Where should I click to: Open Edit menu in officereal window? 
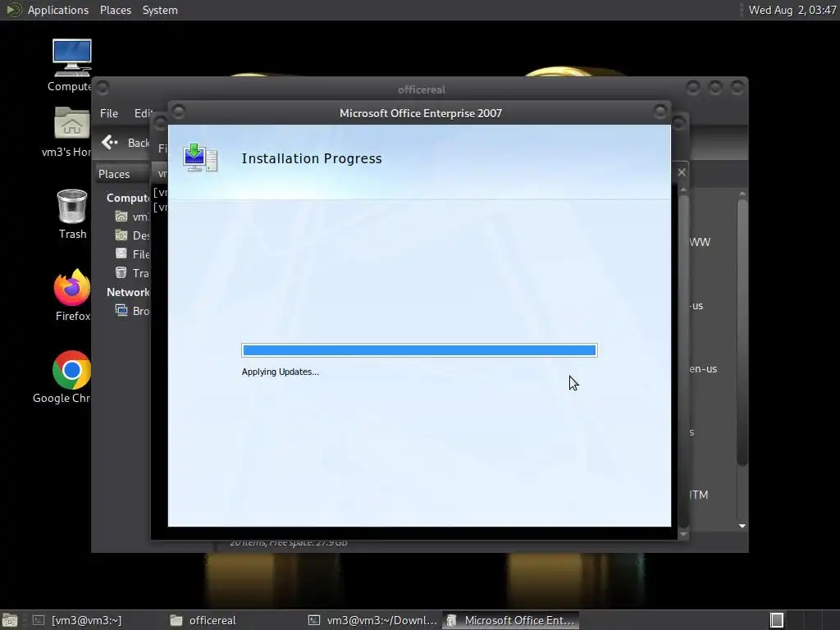(143, 113)
